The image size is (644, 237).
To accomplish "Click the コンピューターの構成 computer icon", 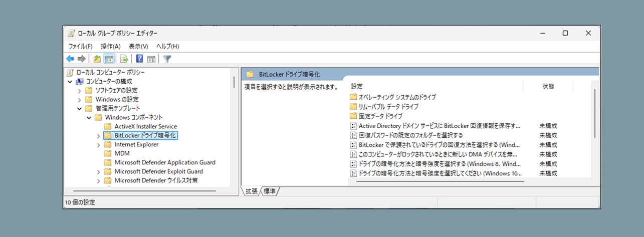I will point(79,81).
